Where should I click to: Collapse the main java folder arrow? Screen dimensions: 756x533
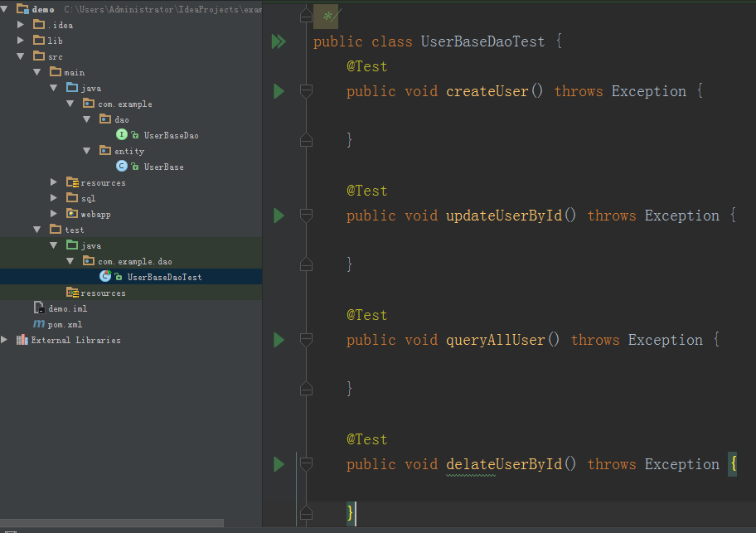(x=54, y=88)
